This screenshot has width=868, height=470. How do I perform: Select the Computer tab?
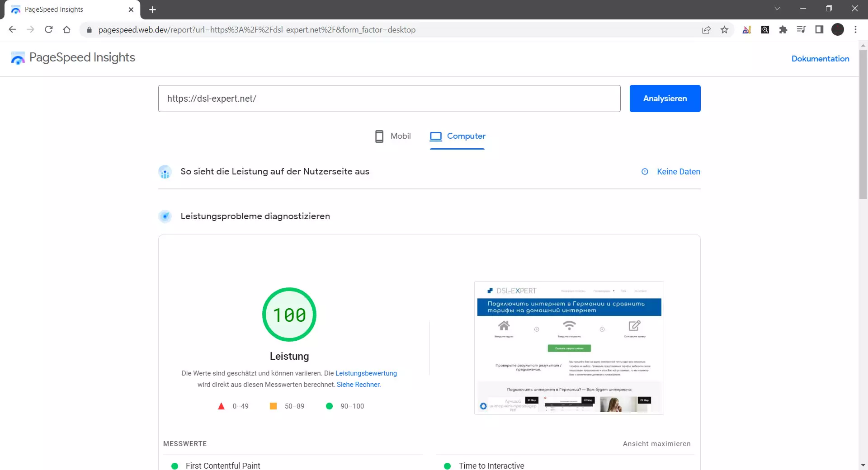pyautogui.click(x=458, y=136)
